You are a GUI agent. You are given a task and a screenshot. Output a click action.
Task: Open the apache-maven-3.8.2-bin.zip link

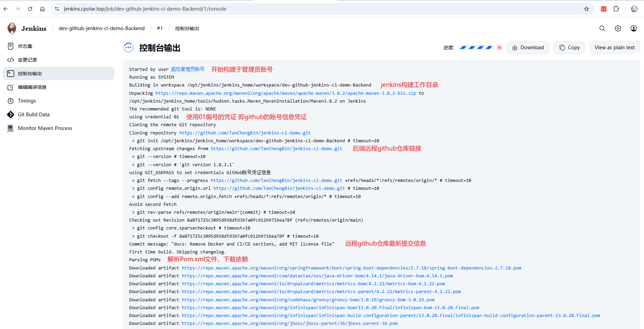coord(286,93)
